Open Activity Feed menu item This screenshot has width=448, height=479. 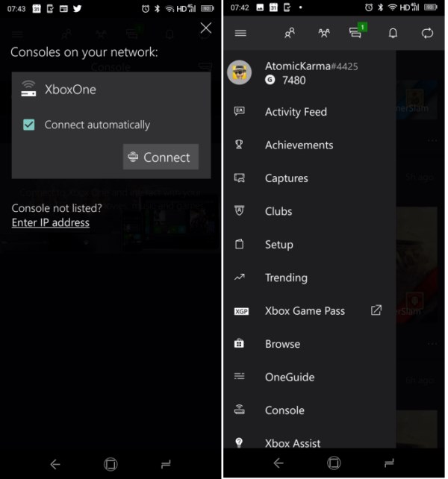(x=309, y=112)
